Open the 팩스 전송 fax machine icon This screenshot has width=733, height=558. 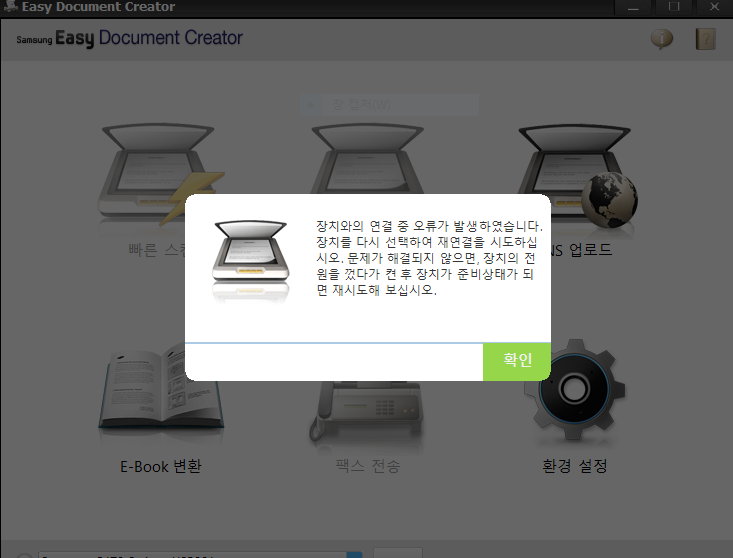click(x=367, y=411)
